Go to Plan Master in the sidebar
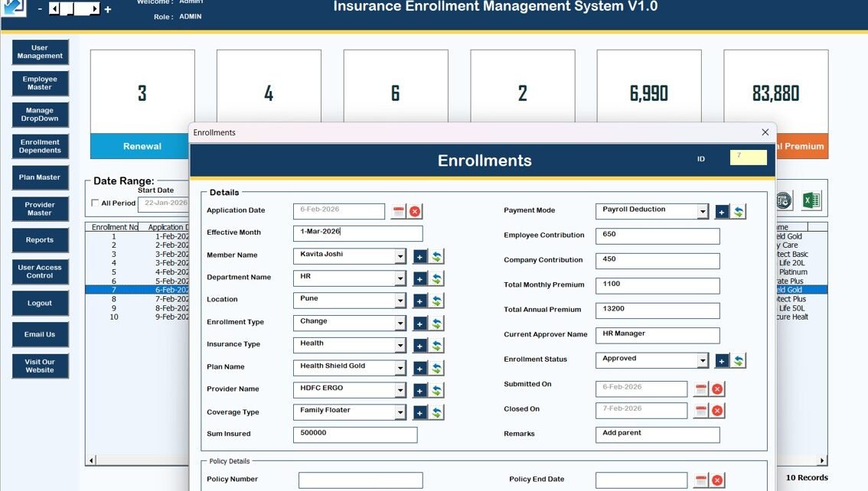Viewport: 868px width, 491px height. pyautogui.click(x=40, y=177)
